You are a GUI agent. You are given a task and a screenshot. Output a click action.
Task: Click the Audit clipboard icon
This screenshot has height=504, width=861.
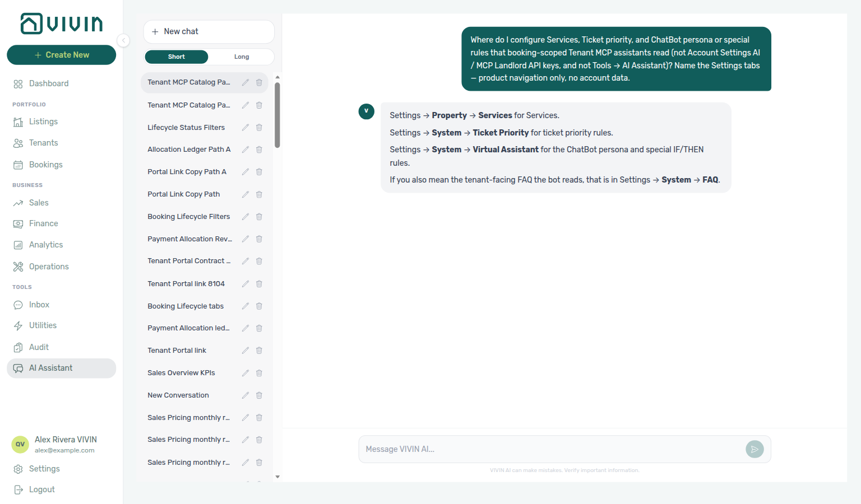point(18,348)
